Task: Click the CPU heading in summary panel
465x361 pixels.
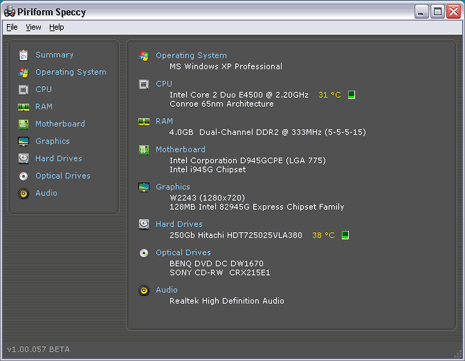Action: tap(164, 84)
